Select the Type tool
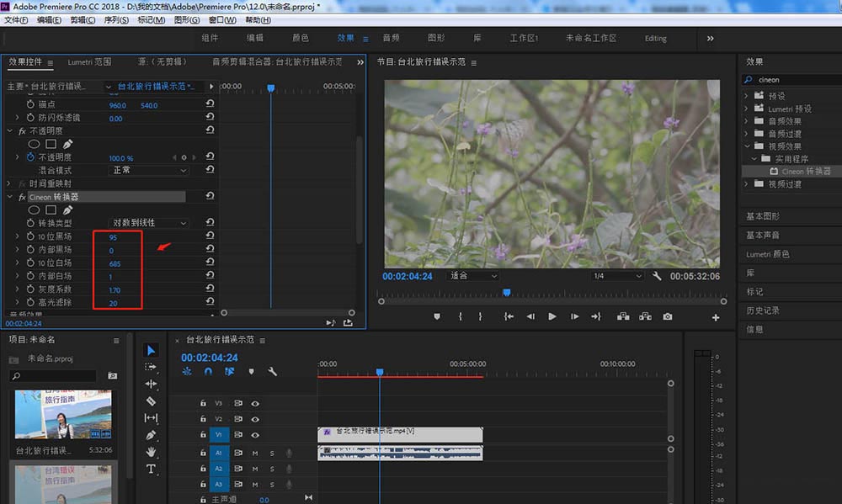The height and width of the screenshot is (504, 842). tap(151, 469)
